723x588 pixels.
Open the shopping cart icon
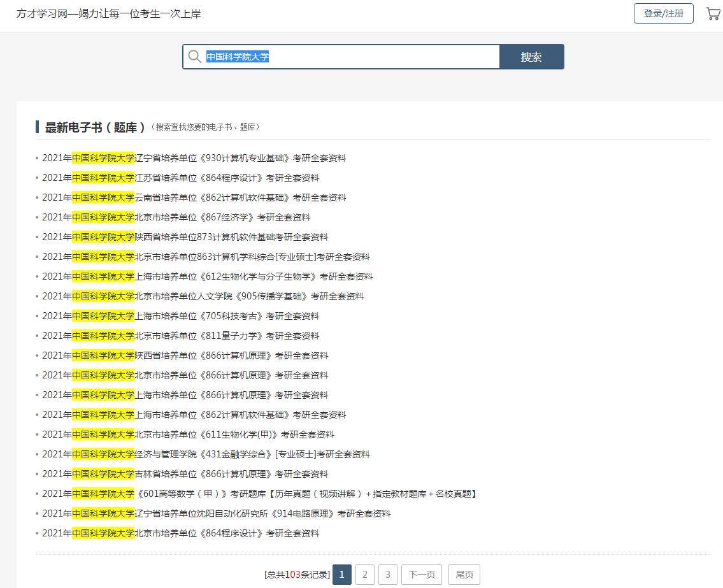point(713,13)
